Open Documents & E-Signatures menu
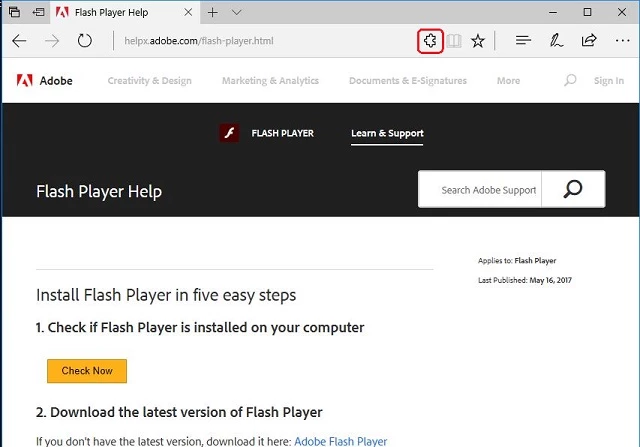This screenshot has height=447, width=640. click(x=408, y=81)
